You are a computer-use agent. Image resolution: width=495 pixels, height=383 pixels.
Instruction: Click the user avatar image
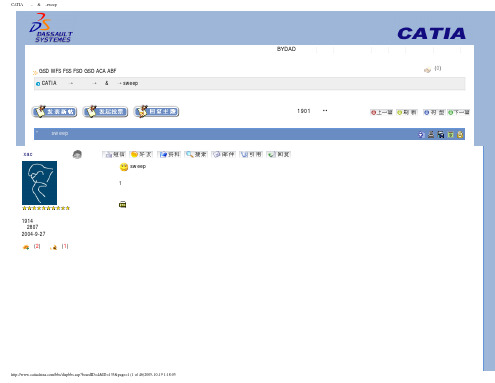tap(39, 183)
